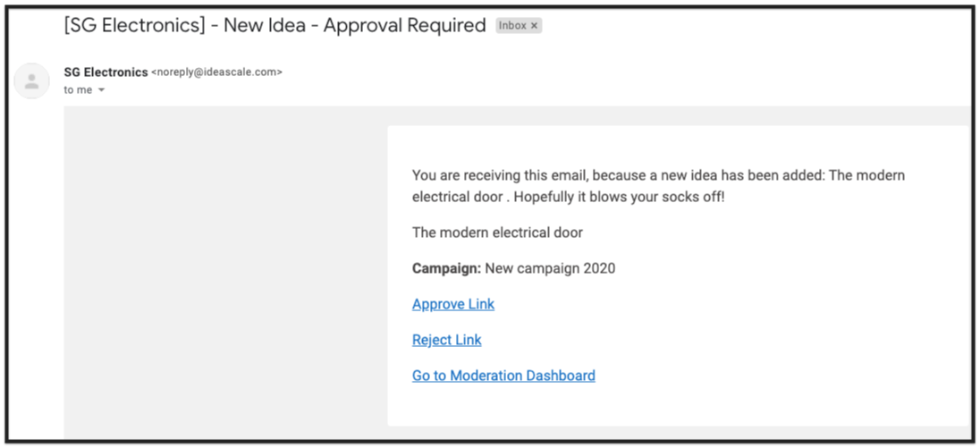Open the Reject Link

coord(447,340)
